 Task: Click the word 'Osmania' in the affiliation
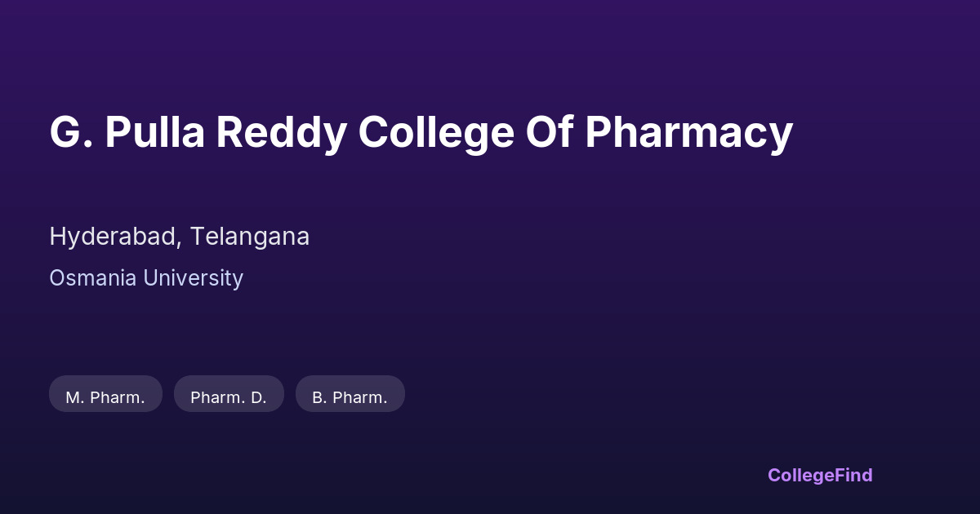[93, 278]
